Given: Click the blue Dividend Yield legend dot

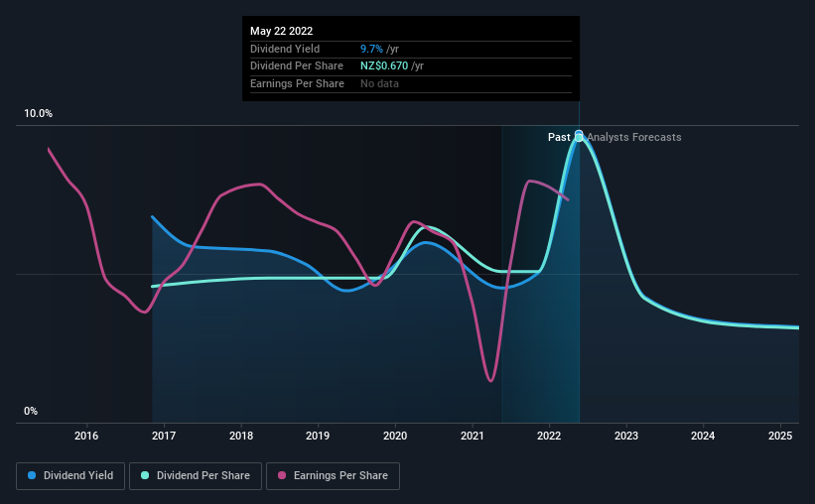Looking at the screenshot, I should pos(32,475).
